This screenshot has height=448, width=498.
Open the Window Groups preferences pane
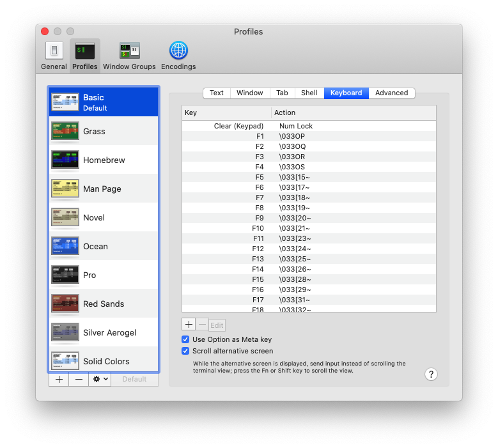(x=129, y=56)
